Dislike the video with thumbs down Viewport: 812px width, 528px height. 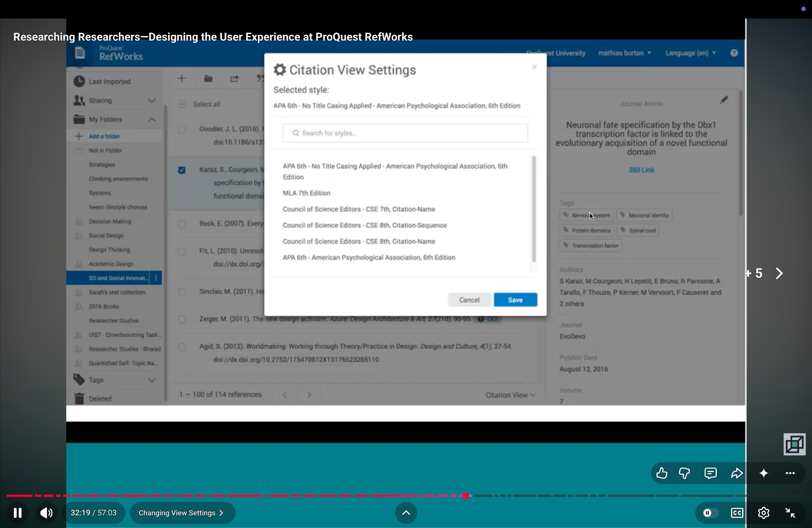click(x=684, y=473)
